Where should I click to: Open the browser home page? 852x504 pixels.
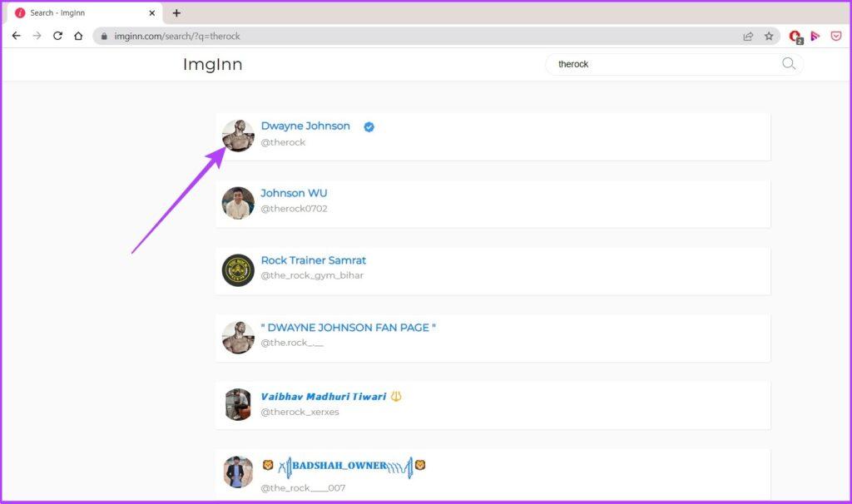(78, 36)
